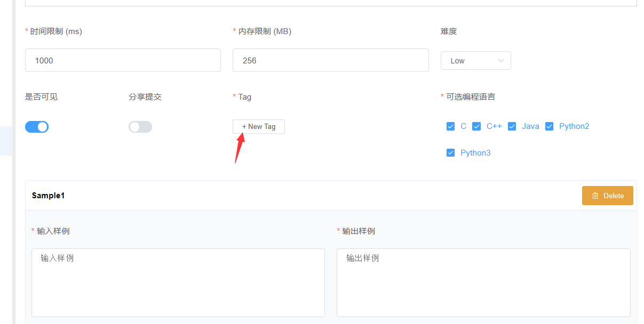Open the 难度 dropdown showing Low
Viewport: 644px width, 324px height.
click(x=476, y=61)
